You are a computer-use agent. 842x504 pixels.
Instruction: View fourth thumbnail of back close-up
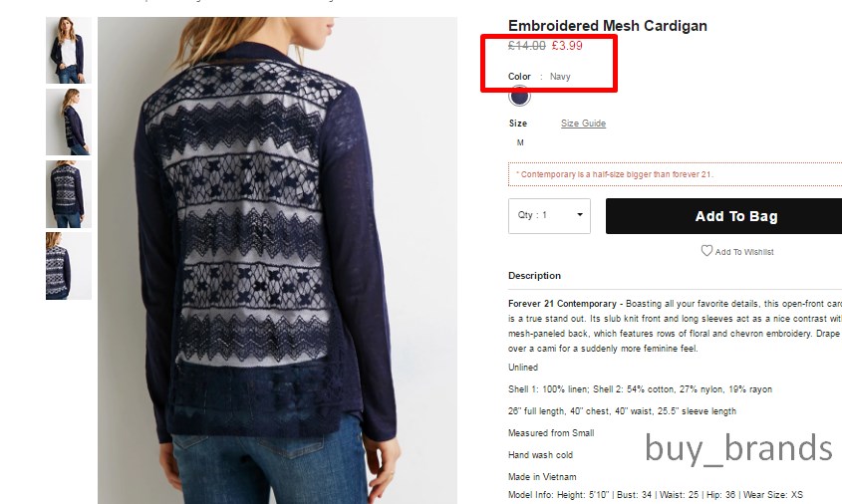(x=68, y=266)
